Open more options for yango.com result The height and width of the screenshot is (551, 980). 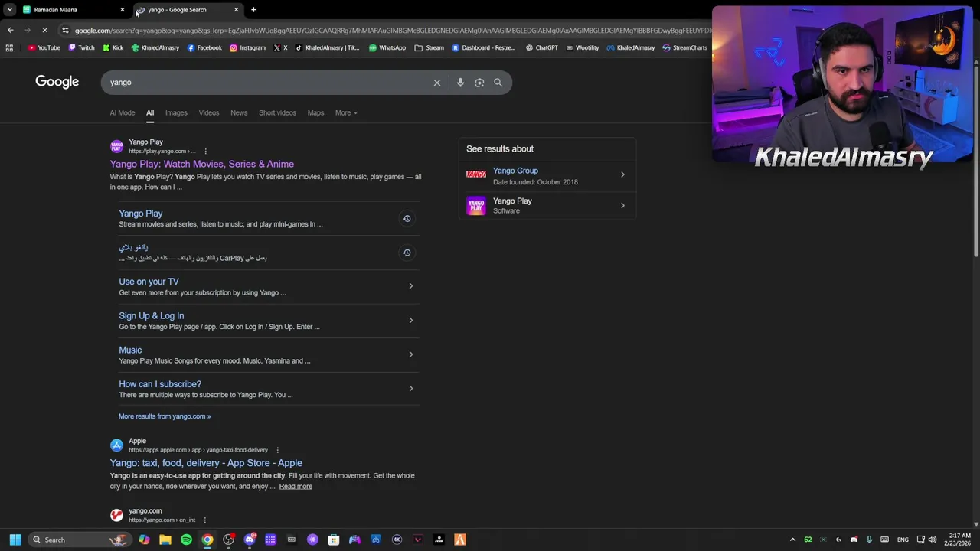click(204, 520)
